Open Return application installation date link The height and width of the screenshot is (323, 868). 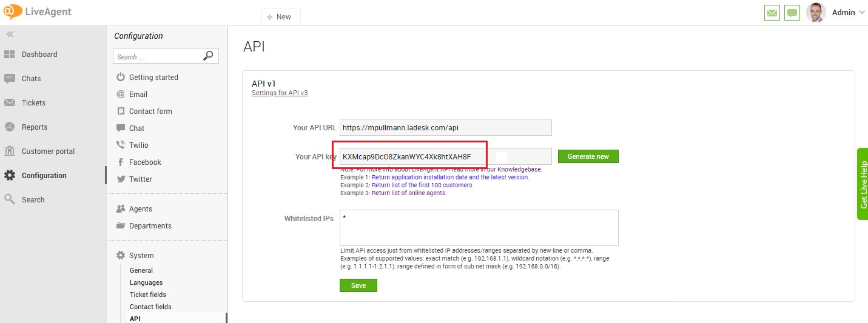450,178
